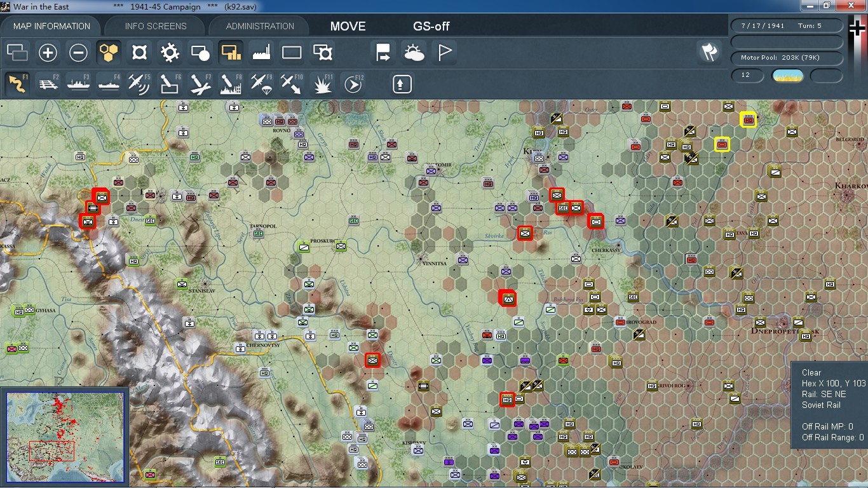Screen dimensions: 868x488
Task: Select the F5 air recon mode icon
Action: [139, 84]
